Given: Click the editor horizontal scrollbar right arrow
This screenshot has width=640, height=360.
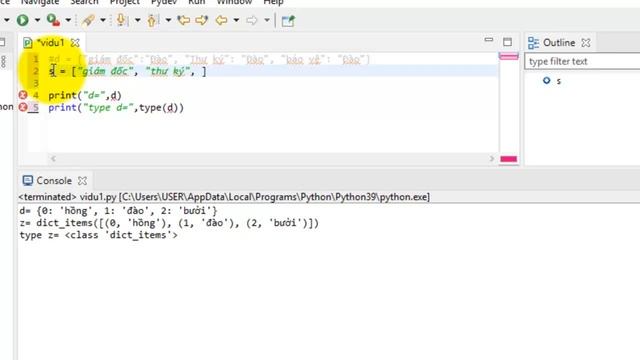Looking at the screenshot, I should click(492, 159).
